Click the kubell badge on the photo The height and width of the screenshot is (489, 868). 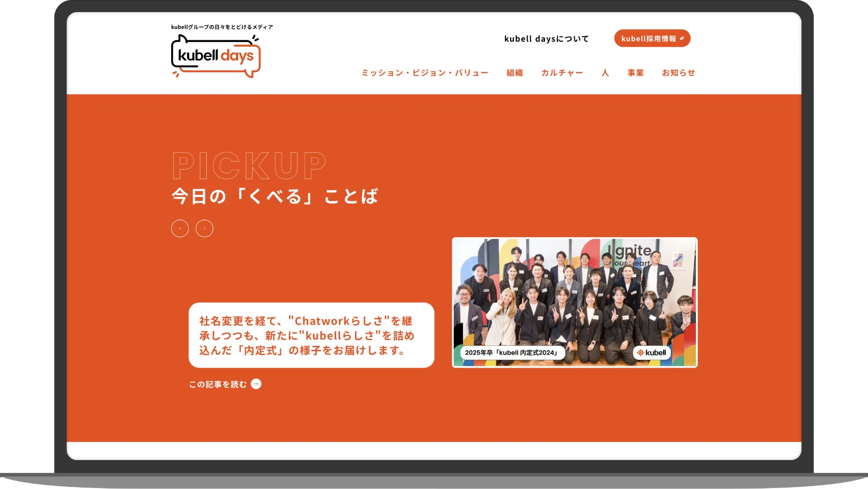[x=651, y=353]
